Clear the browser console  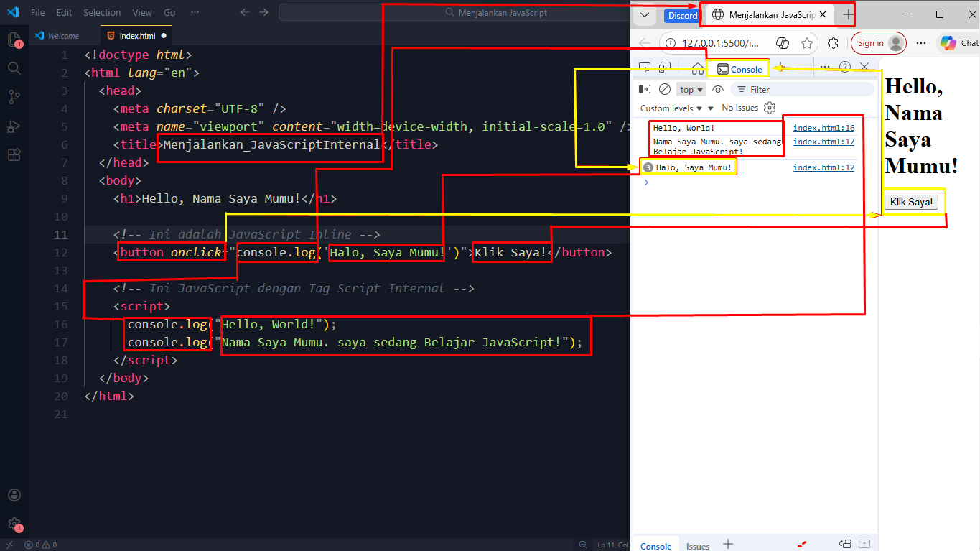point(664,88)
